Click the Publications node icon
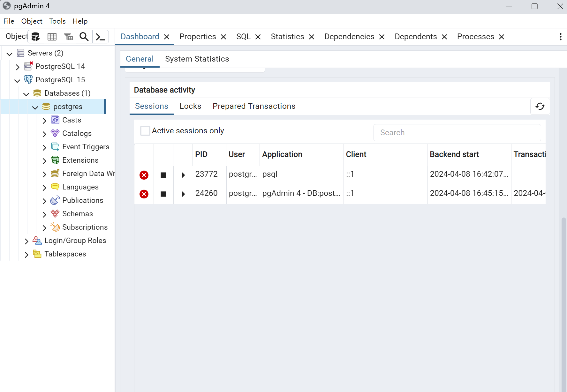The width and height of the screenshot is (567, 392). [55, 200]
